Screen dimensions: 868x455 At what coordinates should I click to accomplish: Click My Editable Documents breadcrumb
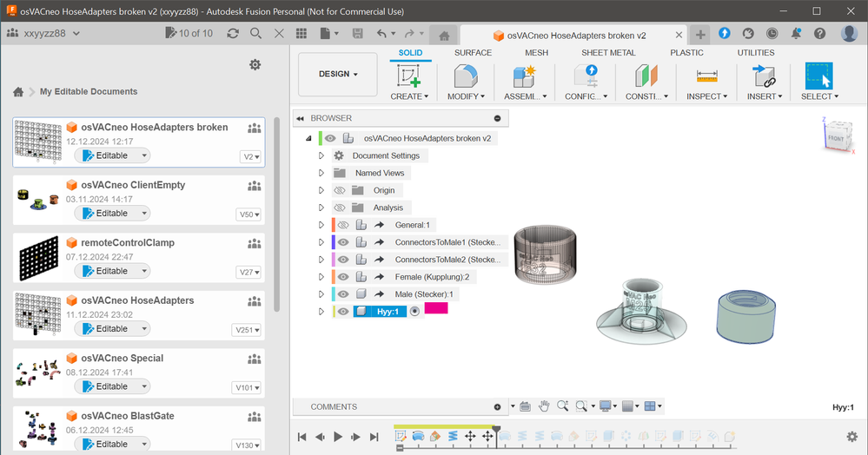(x=89, y=91)
